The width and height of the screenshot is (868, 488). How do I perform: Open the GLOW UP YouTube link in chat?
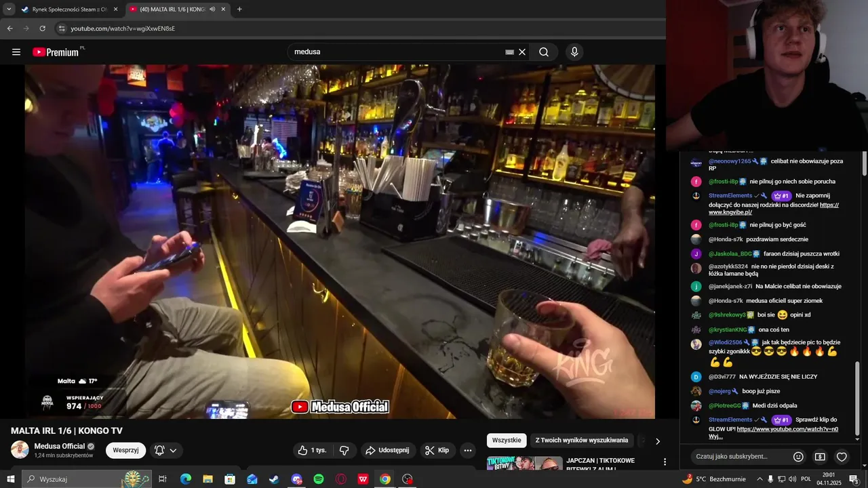[774, 432]
